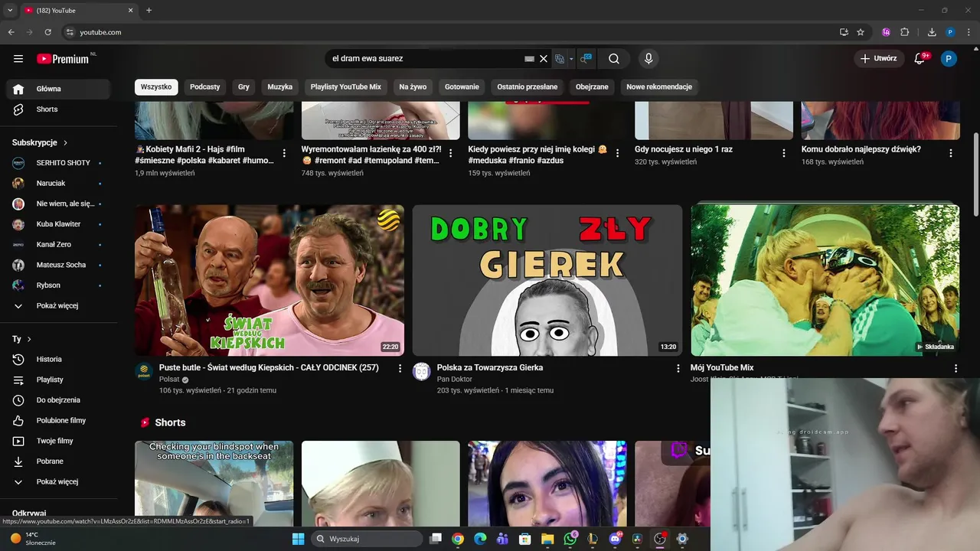Select the Ostatnio przesłane chip
This screenshot has height=551, width=980.
tap(528, 86)
